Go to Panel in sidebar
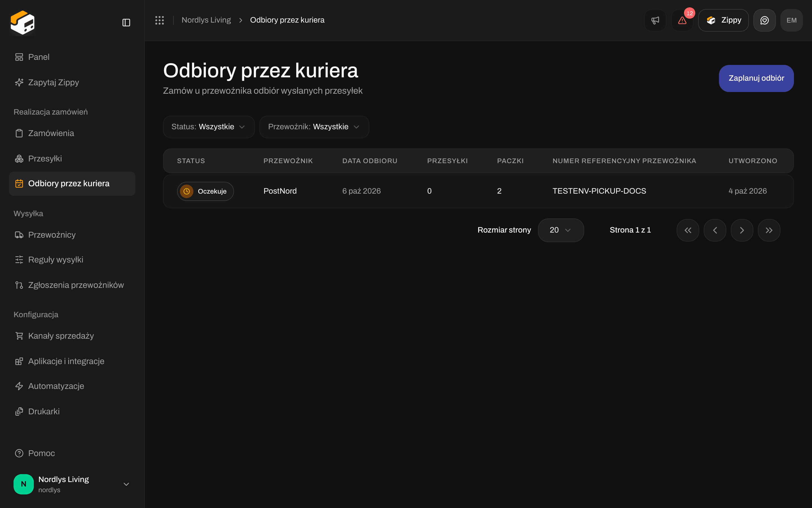The height and width of the screenshot is (508, 812). [x=72, y=57]
